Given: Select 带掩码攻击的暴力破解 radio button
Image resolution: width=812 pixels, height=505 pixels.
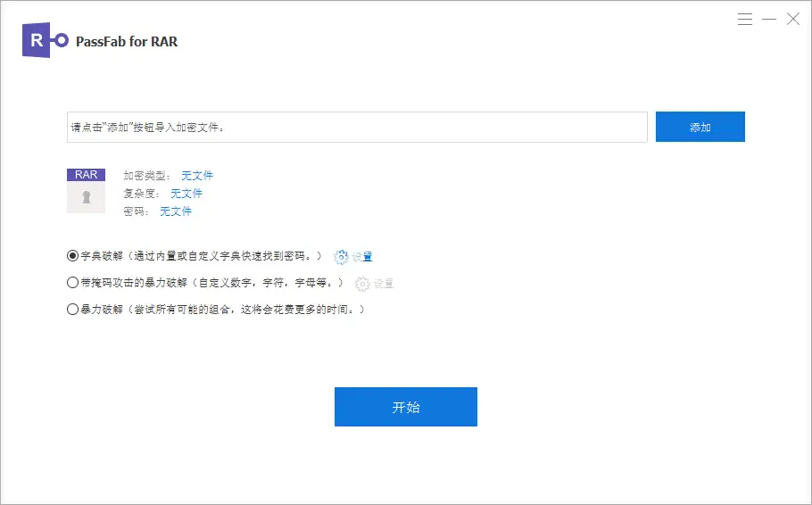Looking at the screenshot, I should [x=73, y=283].
